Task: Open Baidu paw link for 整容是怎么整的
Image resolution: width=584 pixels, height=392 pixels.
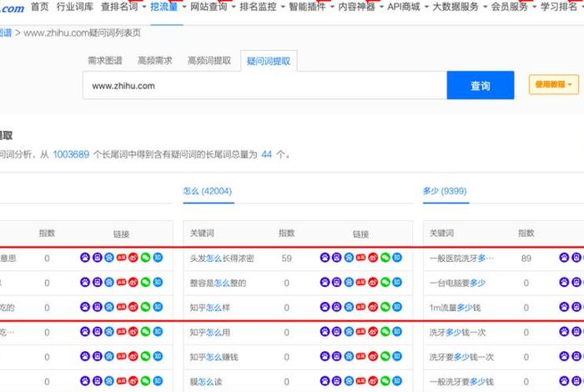Action: (325, 282)
